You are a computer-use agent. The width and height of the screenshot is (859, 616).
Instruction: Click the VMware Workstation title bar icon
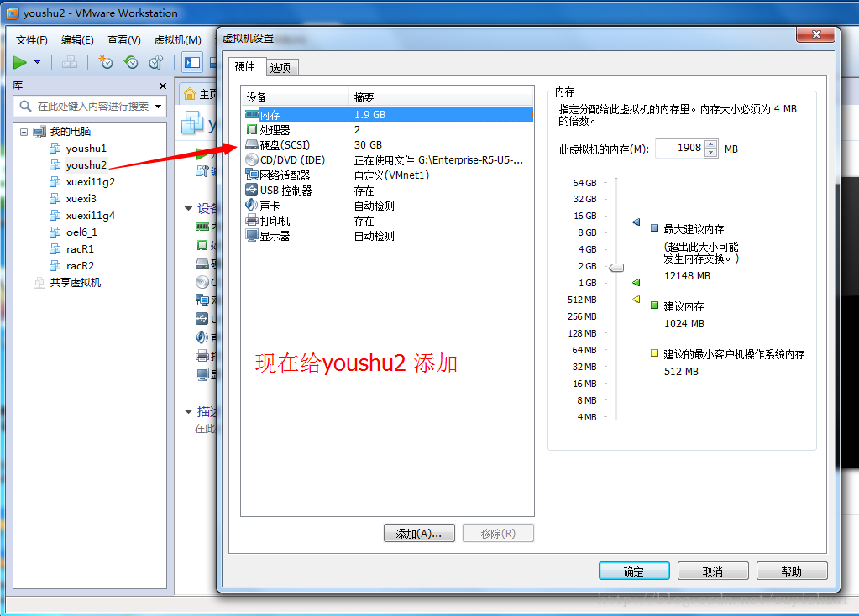tap(12, 13)
